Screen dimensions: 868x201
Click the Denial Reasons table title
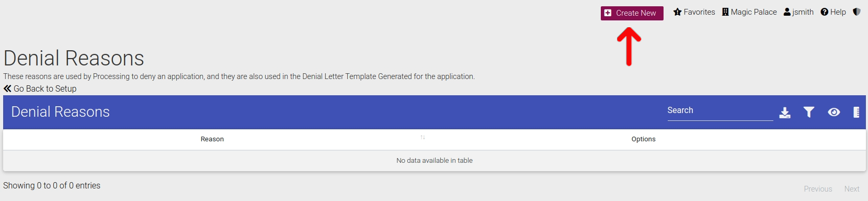point(61,112)
